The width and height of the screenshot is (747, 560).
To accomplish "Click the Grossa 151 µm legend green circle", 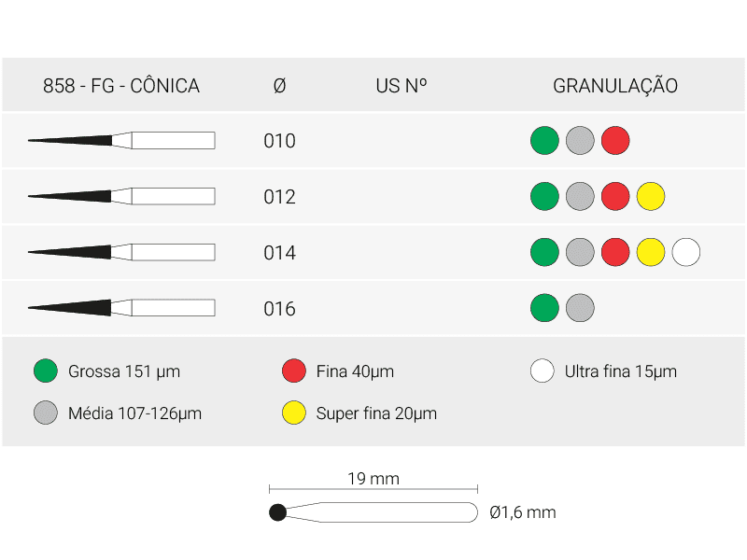I will (x=46, y=371).
